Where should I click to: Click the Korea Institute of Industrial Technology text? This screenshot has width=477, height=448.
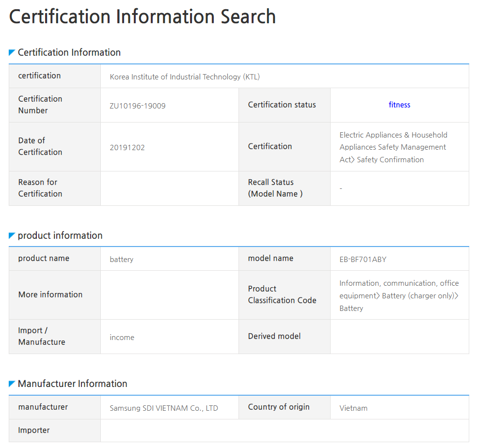point(185,77)
